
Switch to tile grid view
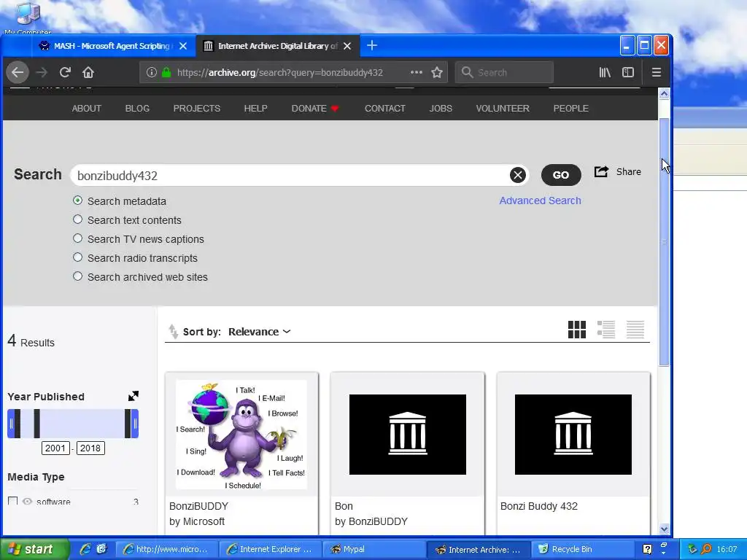(x=577, y=330)
